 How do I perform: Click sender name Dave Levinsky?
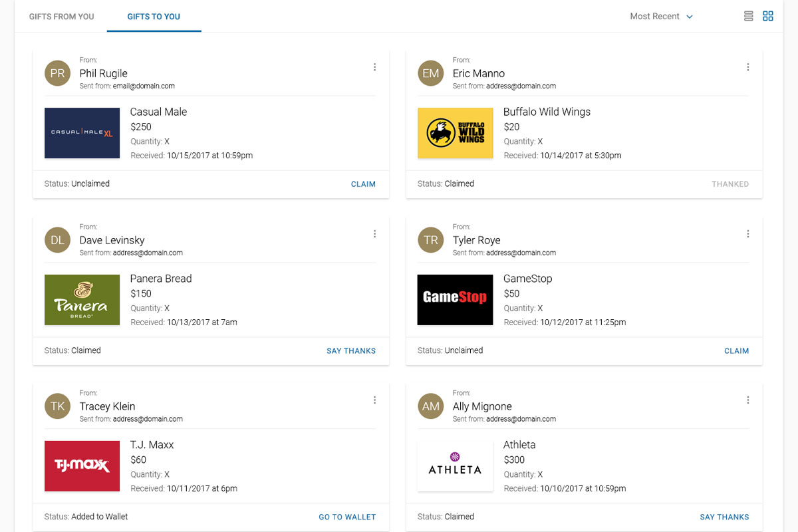[x=112, y=240]
